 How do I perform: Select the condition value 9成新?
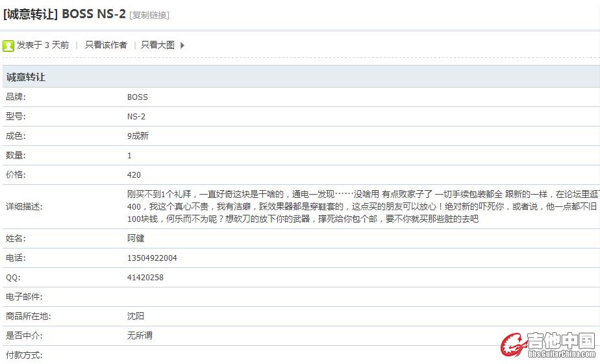pyautogui.click(x=138, y=136)
